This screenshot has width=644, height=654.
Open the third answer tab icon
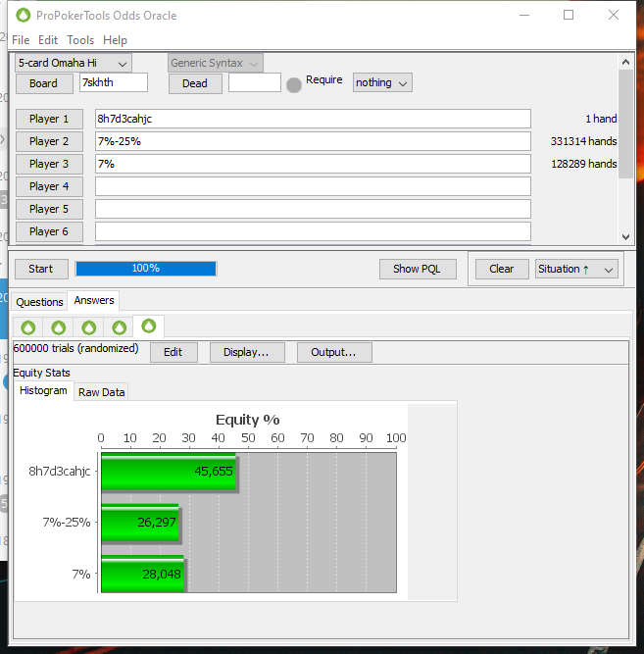tap(89, 327)
